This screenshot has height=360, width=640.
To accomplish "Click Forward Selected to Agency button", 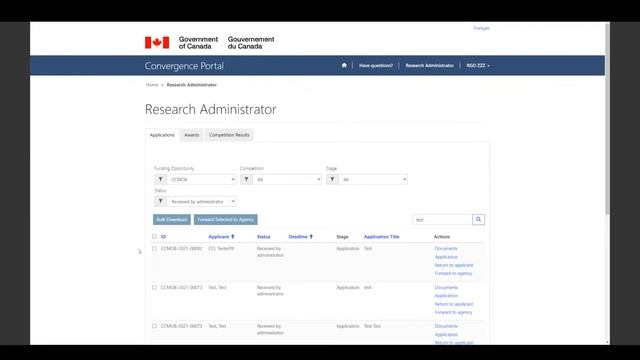I will coord(225,220).
